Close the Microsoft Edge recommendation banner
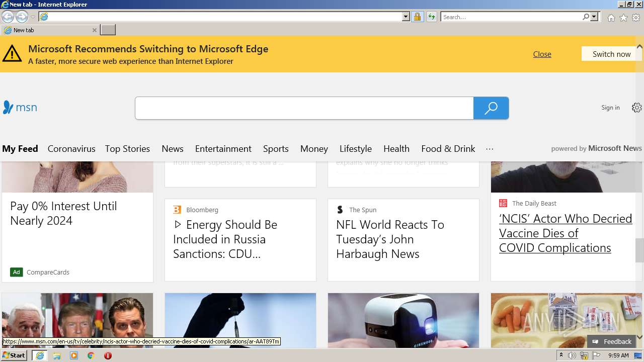The width and height of the screenshot is (644, 362). pyautogui.click(x=542, y=54)
